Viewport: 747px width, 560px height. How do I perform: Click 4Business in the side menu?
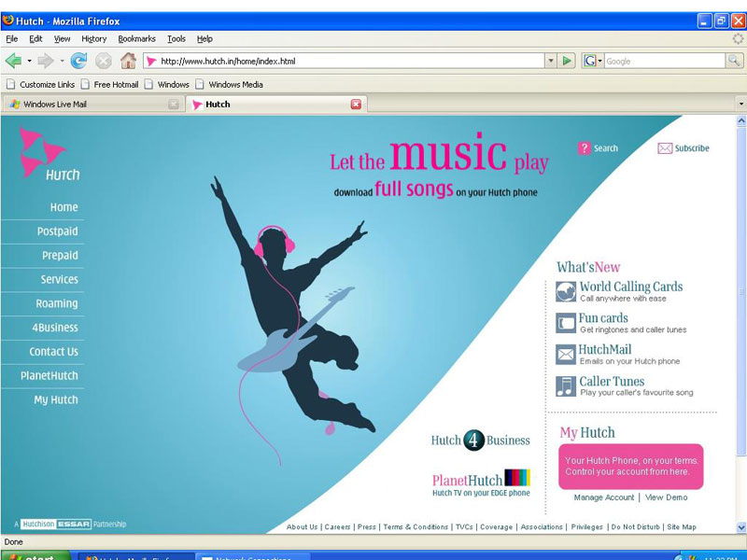(x=55, y=328)
